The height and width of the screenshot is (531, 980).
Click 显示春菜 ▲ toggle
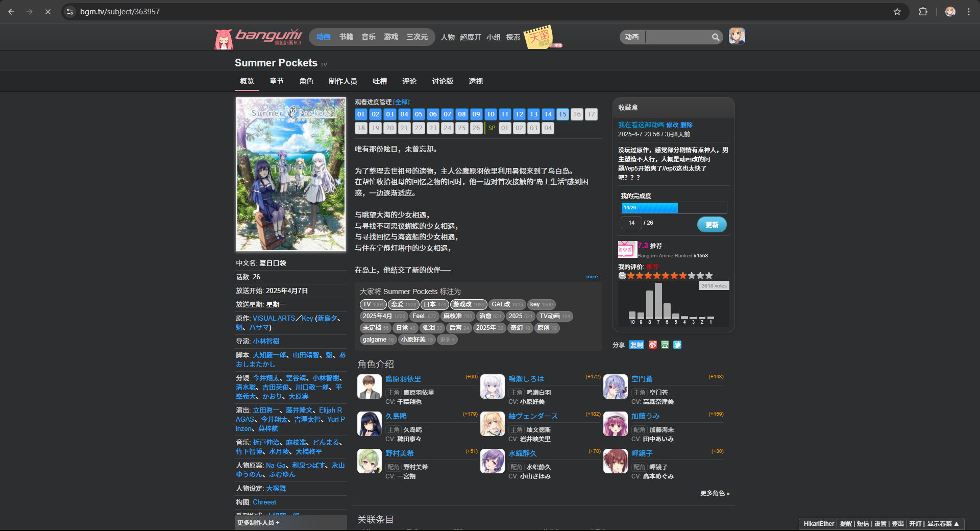point(943,524)
